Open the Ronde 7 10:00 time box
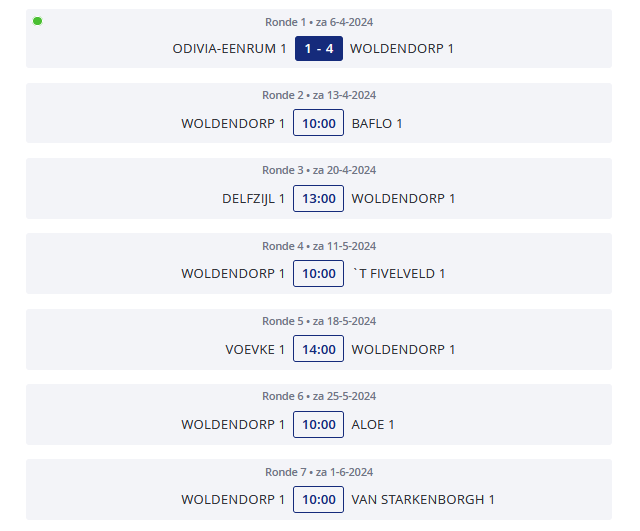The image size is (640, 531). [318, 499]
